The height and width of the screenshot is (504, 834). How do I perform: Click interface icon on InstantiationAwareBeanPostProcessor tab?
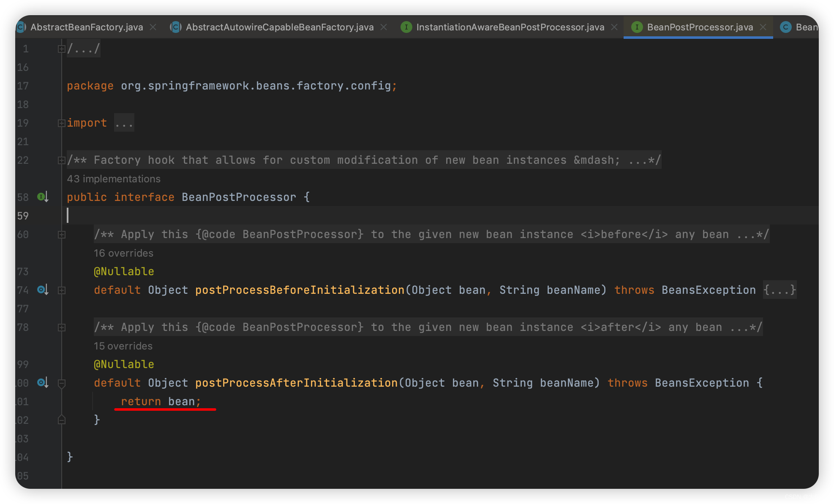tap(406, 27)
